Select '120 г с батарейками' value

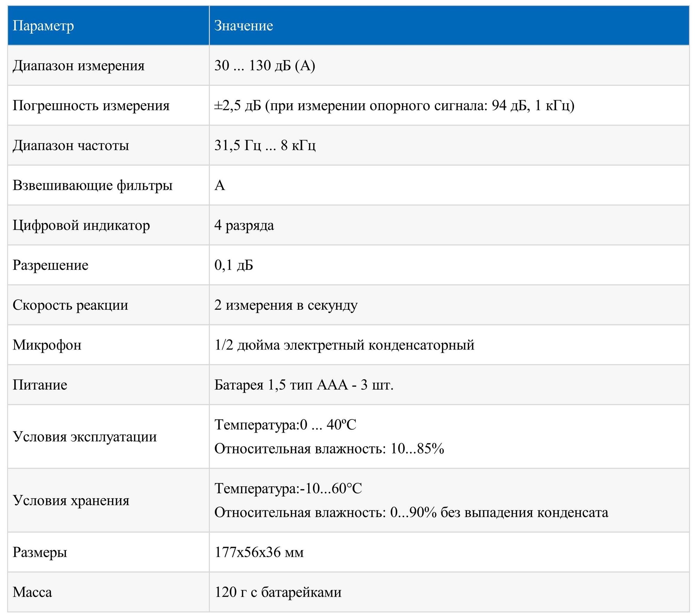(x=278, y=592)
